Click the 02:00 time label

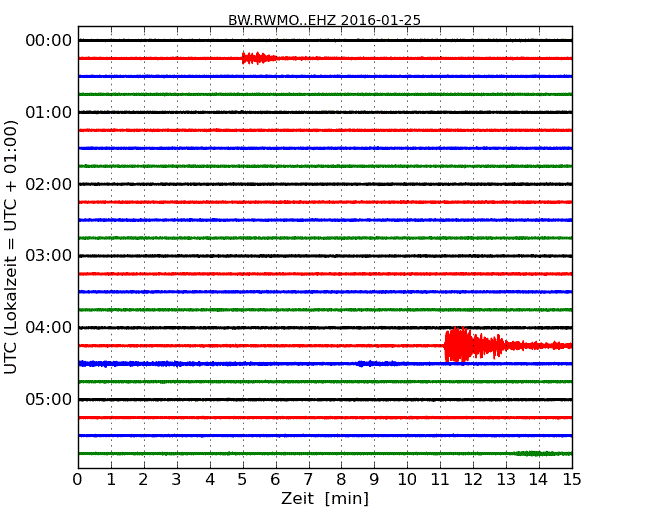49,184
